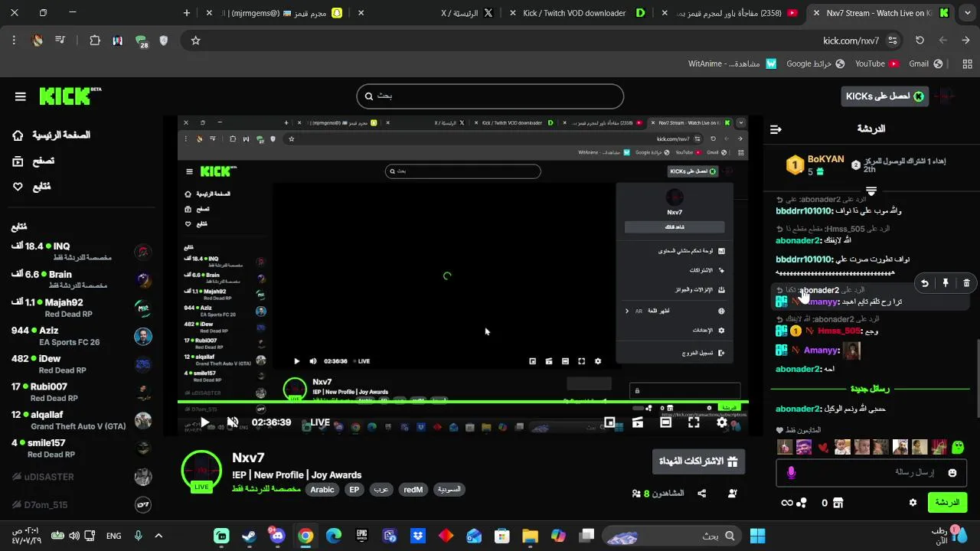Collapse the chat panel

click(x=776, y=129)
